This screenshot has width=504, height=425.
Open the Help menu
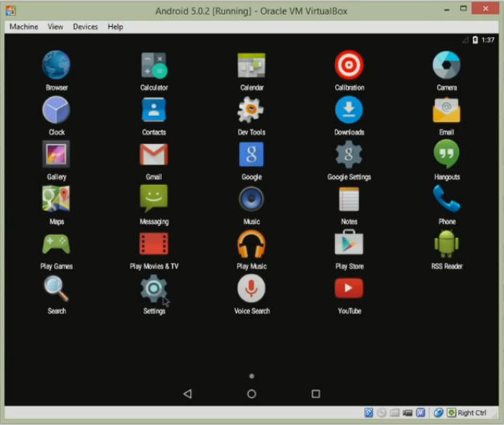115,27
